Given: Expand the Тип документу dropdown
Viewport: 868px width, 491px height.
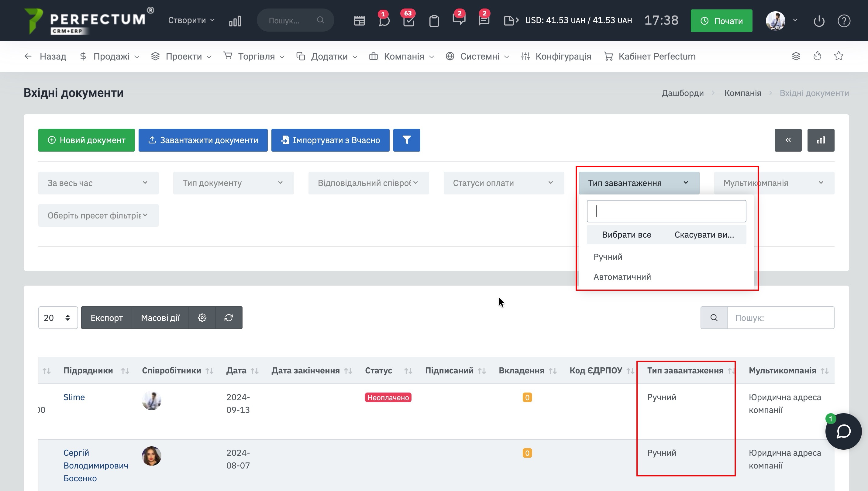Looking at the screenshot, I should coord(233,183).
